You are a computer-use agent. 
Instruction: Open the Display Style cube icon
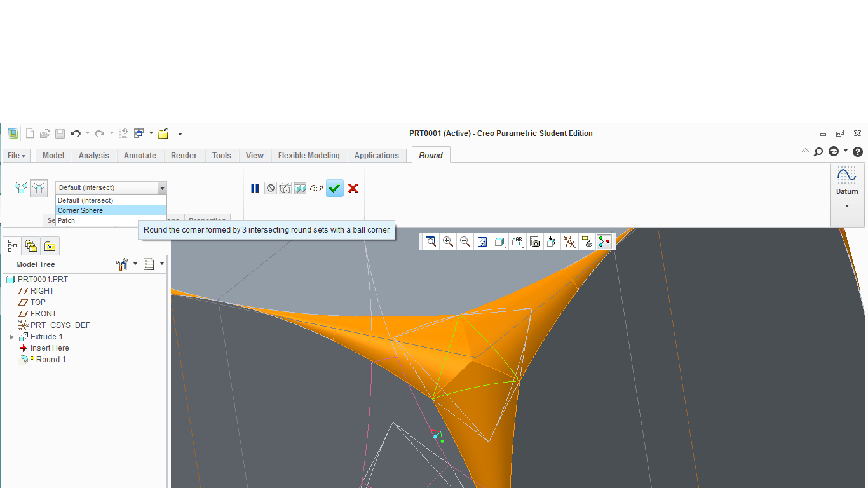pyautogui.click(x=500, y=241)
